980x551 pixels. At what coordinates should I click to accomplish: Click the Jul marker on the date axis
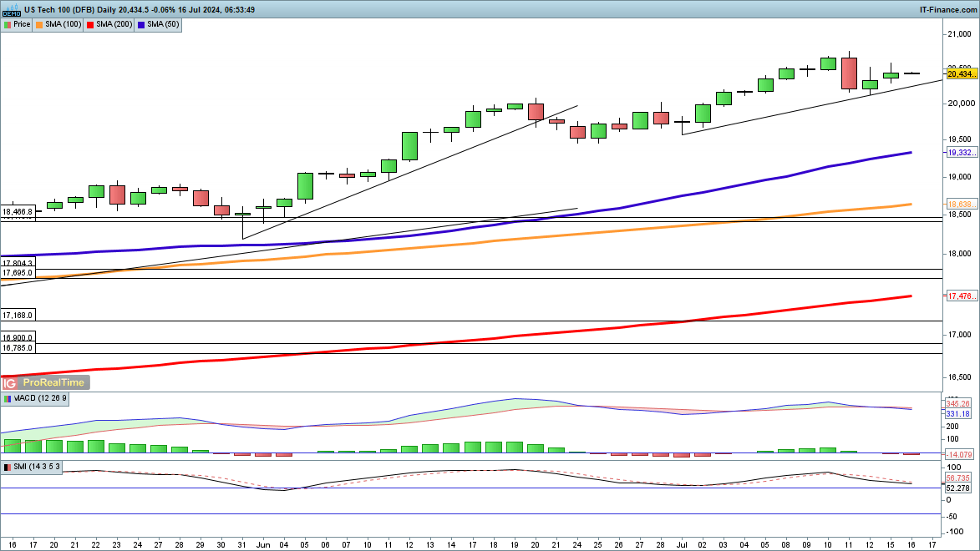pyautogui.click(x=682, y=543)
